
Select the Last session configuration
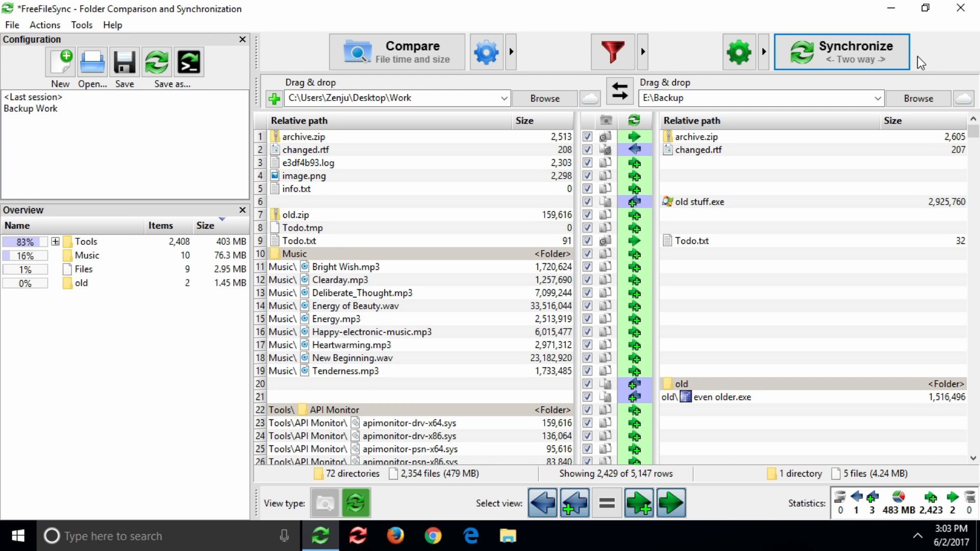tap(33, 97)
